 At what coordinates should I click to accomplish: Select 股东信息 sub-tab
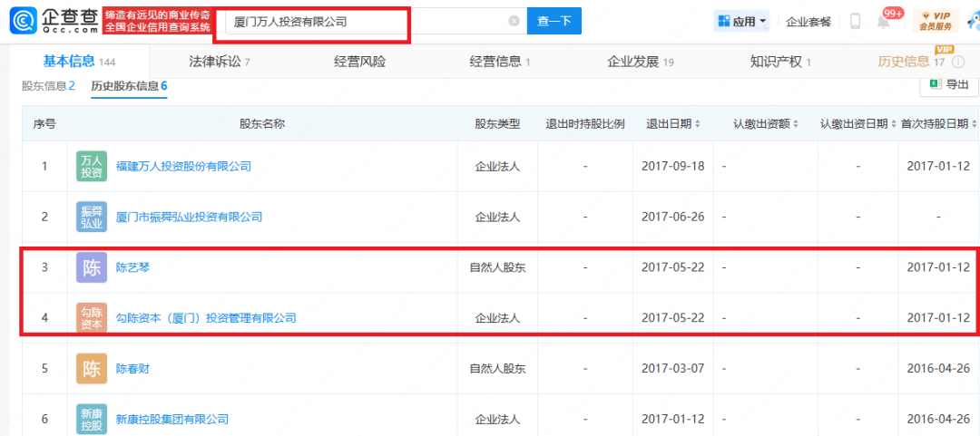click(x=48, y=86)
